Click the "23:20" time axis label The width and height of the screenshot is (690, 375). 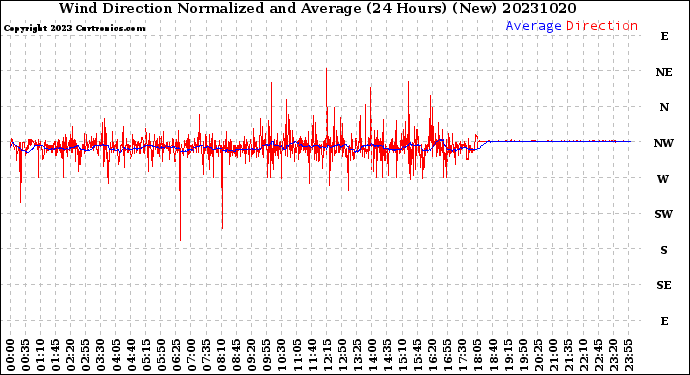[x=613, y=355]
